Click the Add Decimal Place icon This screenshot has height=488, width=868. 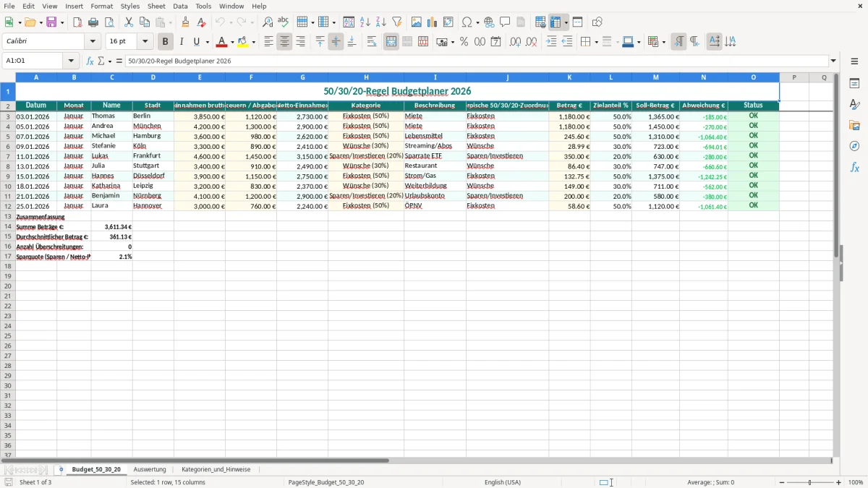click(x=516, y=42)
